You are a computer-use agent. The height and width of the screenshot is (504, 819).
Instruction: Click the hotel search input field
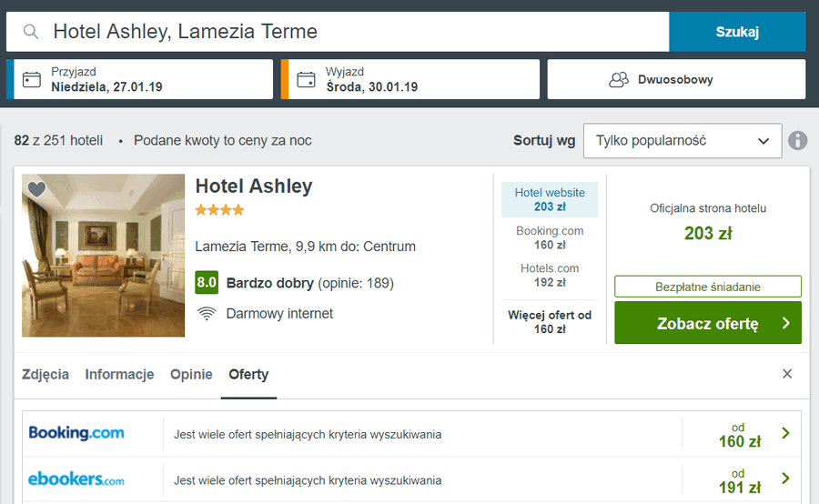pos(355,32)
